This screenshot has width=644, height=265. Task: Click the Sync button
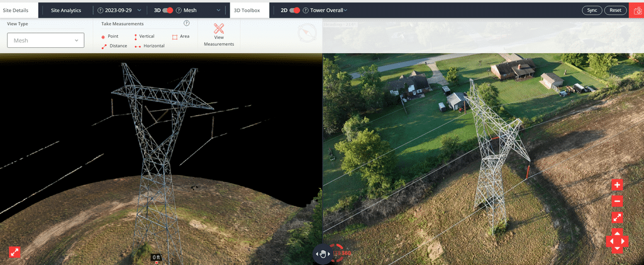(x=592, y=10)
